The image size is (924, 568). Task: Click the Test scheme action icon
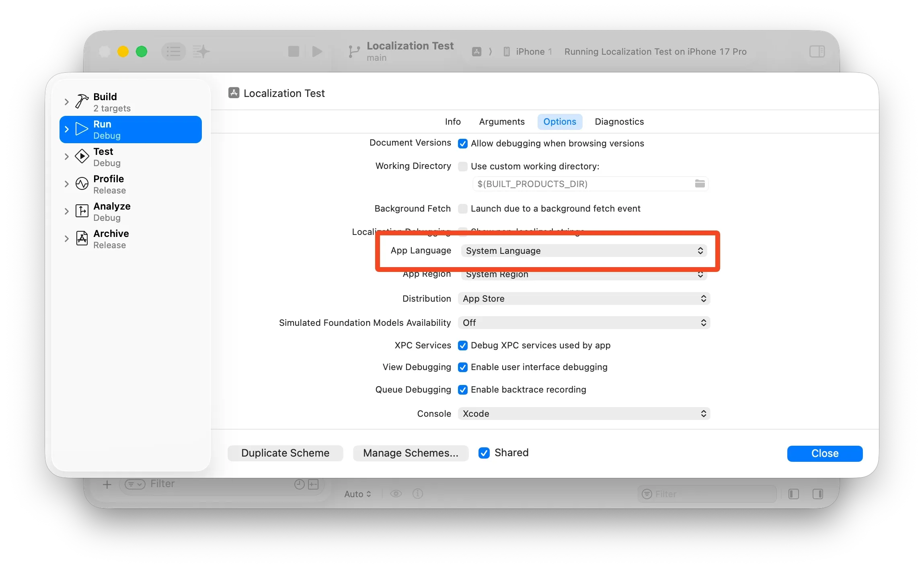click(81, 156)
